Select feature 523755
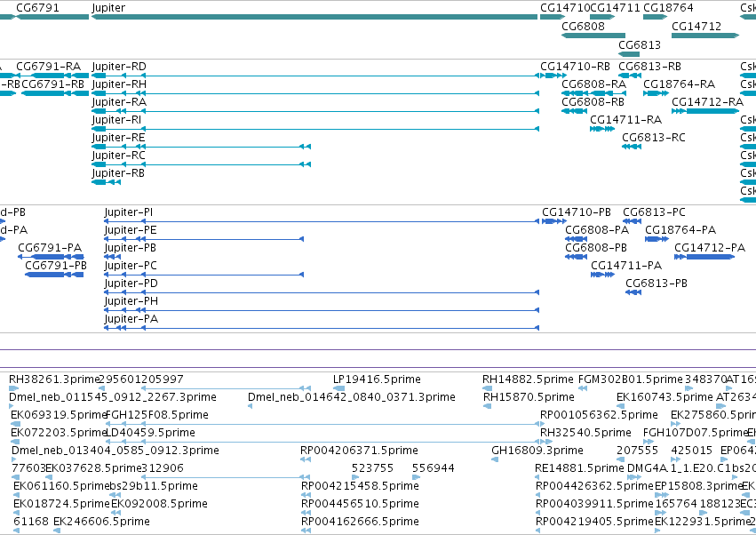The width and height of the screenshot is (756, 535). pyautogui.click(x=372, y=468)
